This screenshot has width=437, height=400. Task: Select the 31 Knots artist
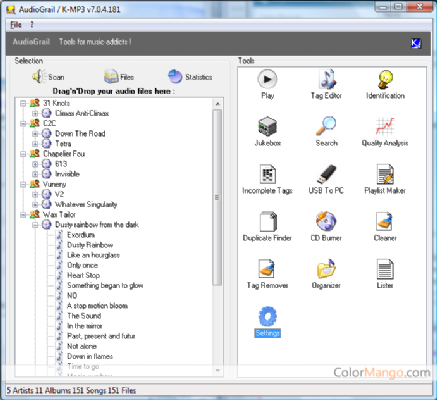click(57, 103)
